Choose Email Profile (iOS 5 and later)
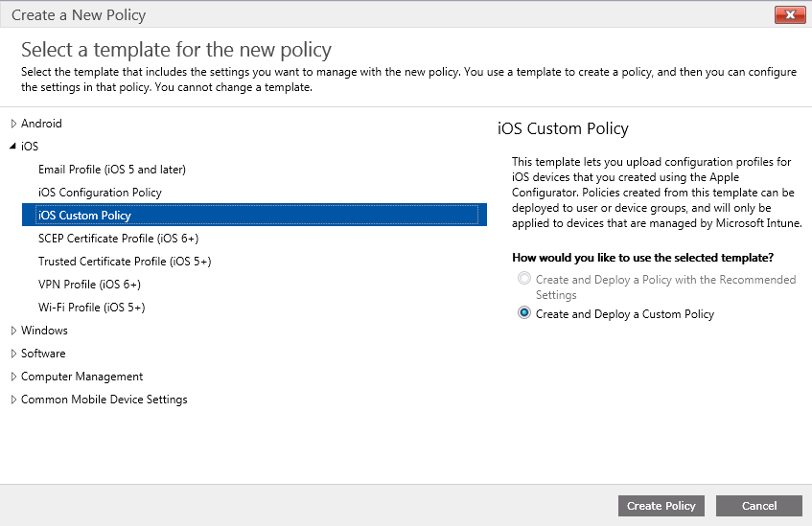This screenshot has height=526, width=812. (x=112, y=170)
